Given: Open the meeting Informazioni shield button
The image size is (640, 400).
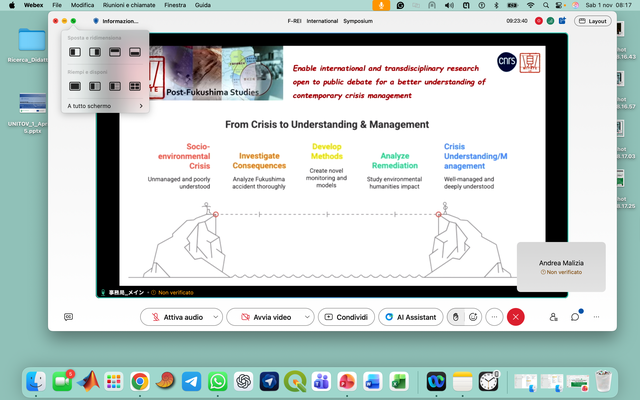Looking at the screenshot, I should click(116, 21).
